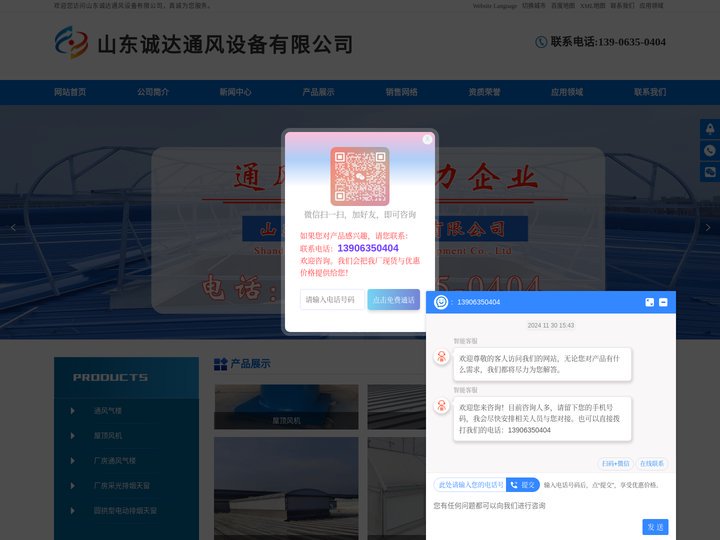Open 厂房通风气楼 sidebar link
This screenshot has height=540, width=720.
point(115,461)
